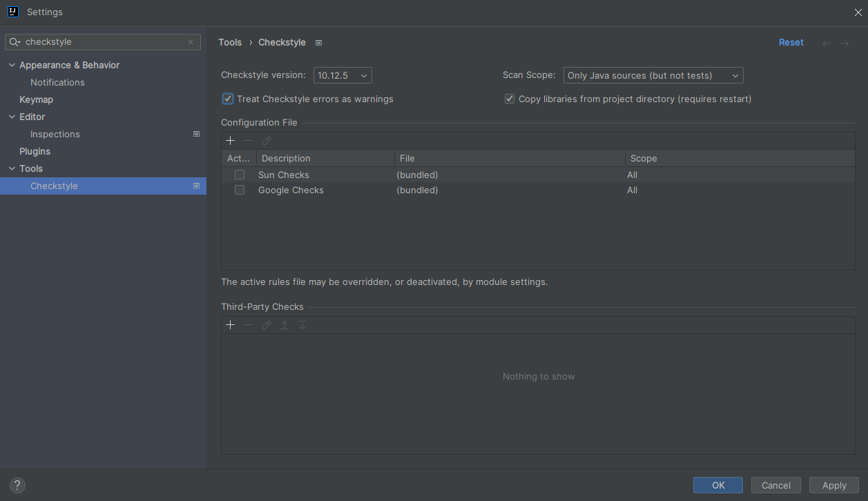Open the help icon at bottom left
The width and height of the screenshot is (868, 501).
[17, 485]
